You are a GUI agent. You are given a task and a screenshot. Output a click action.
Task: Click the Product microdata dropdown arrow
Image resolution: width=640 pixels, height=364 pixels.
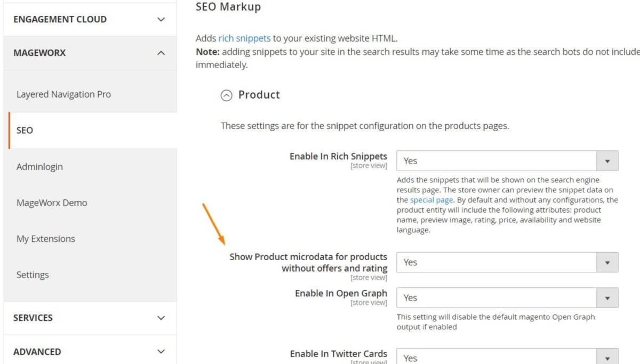click(607, 262)
